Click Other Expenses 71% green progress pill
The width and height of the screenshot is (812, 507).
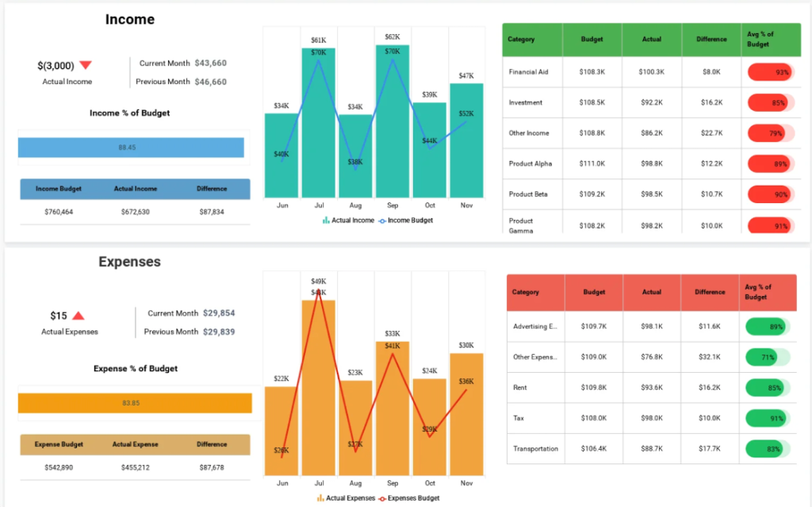click(x=768, y=357)
